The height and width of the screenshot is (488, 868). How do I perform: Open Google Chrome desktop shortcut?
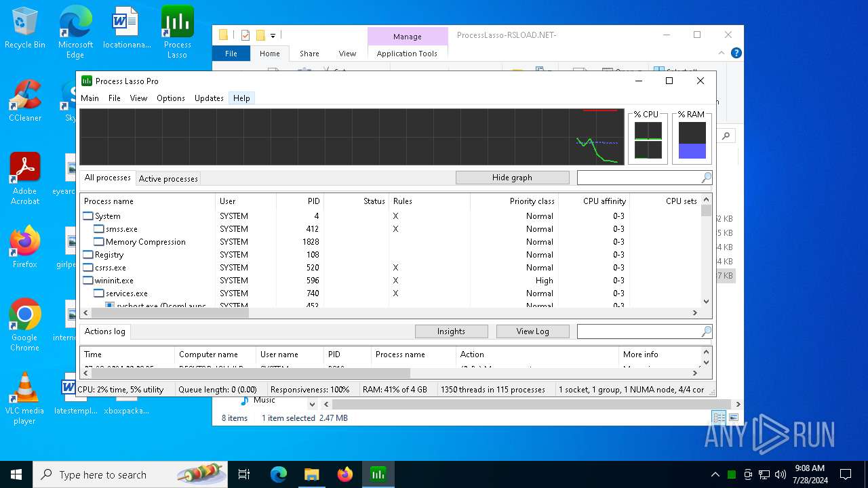click(25, 325)
